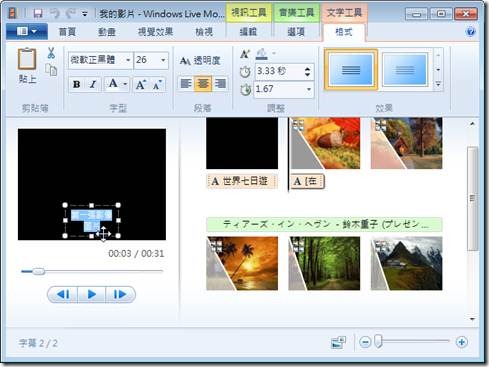Open the 透明度 transparency control
Image resolution: width=489 pixels, height=367 pixels.
point(200,61)
